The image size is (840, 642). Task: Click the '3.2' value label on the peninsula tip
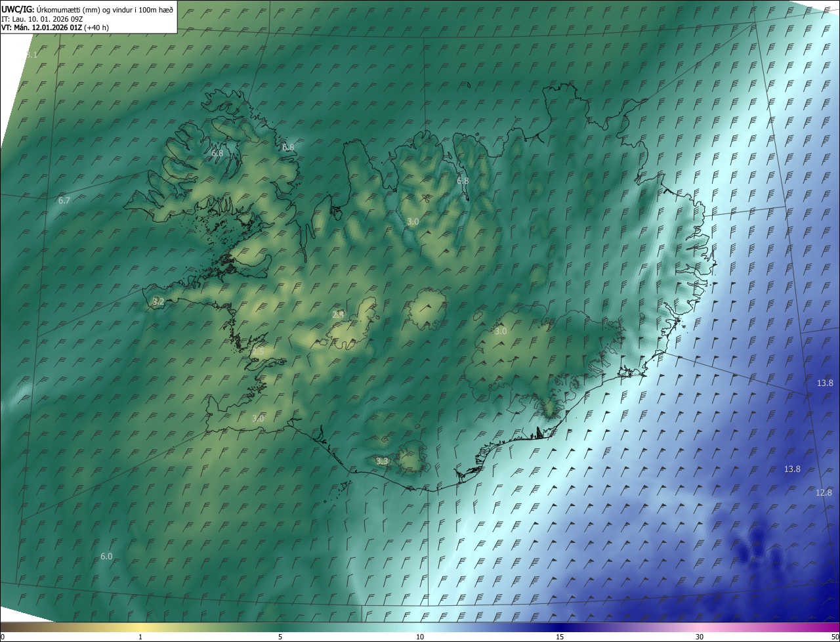pos(157,302)
